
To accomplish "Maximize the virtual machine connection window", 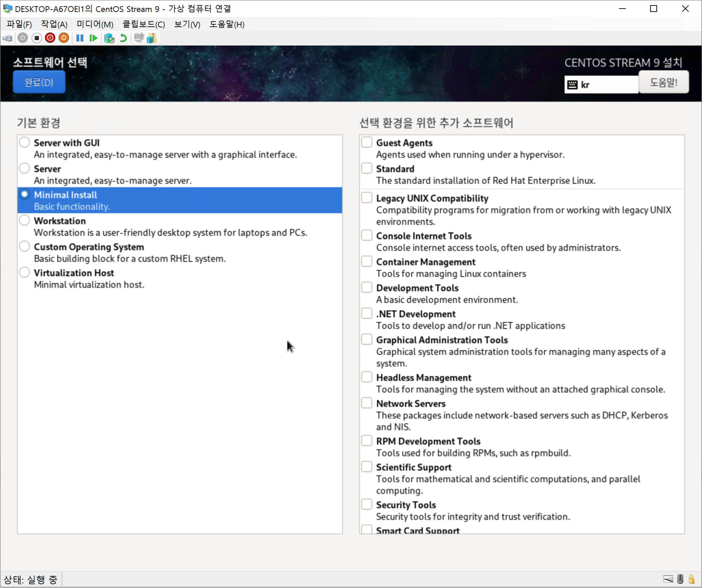I will [x=653, y=9].
